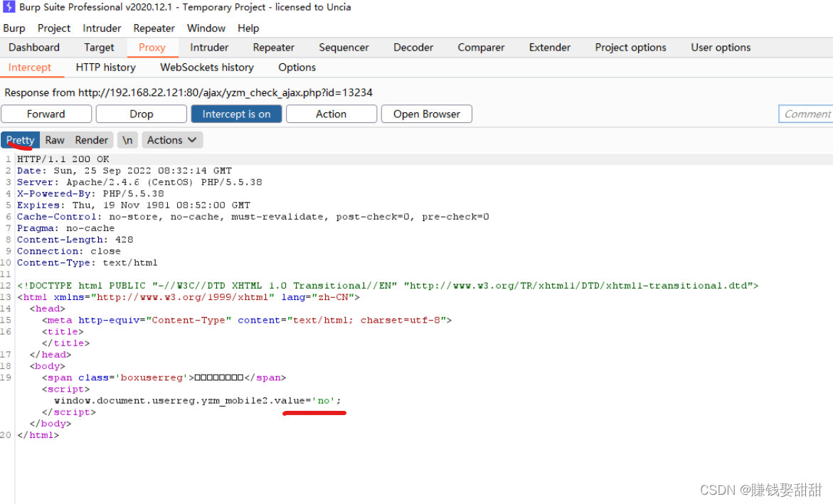Open the Burp menu
Image resolution: width=833 pixels, height=504 pixels.
click(14, 28)
